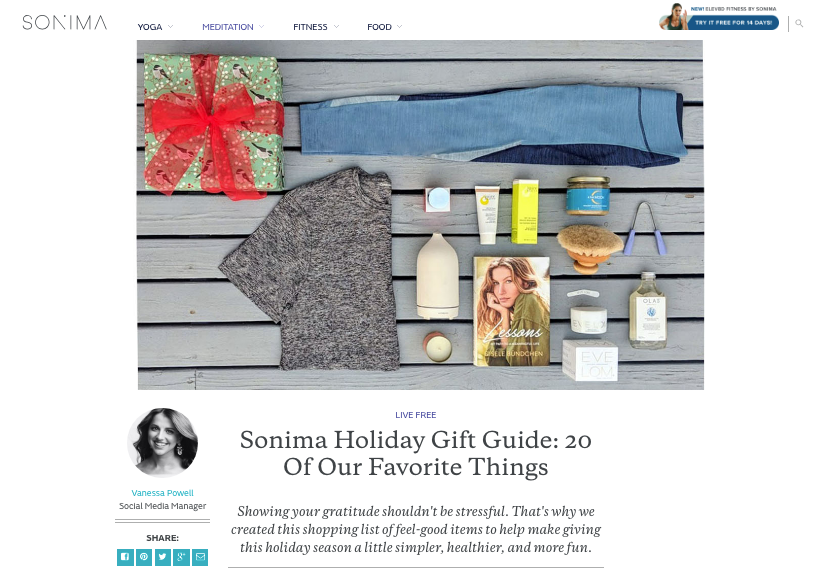Image resolution: width=813 pixels, height=574 pixels.
Task: Open Vanessa Powell author link
Action: click(x=162, y=493)
